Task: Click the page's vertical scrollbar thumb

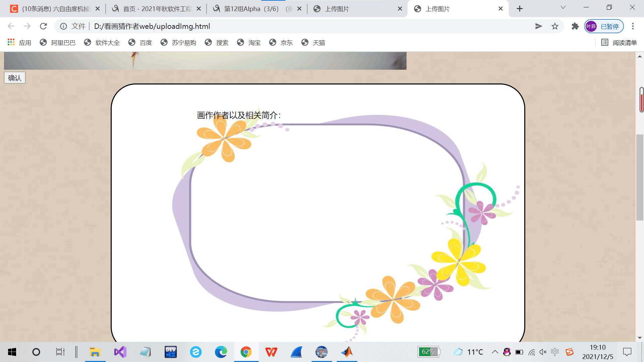Action: [x=640, y=177]
